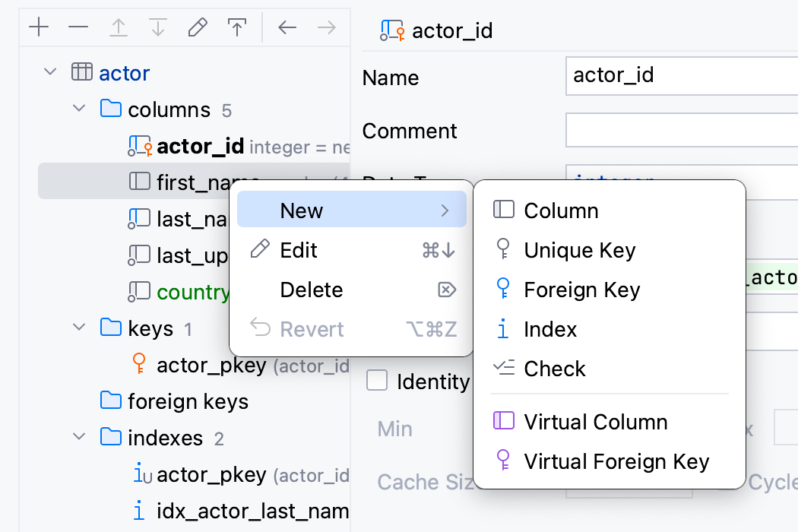Image resolution: width=798 pixels, height=532 pixels.
Task: Select Delete from the context menu
Action: [x=312, y=290]
